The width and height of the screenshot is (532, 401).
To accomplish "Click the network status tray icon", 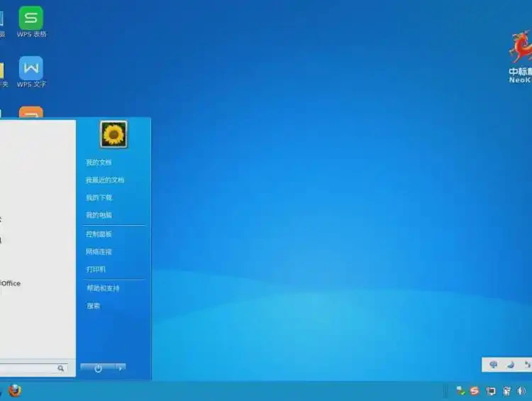I will coord(461,391).
